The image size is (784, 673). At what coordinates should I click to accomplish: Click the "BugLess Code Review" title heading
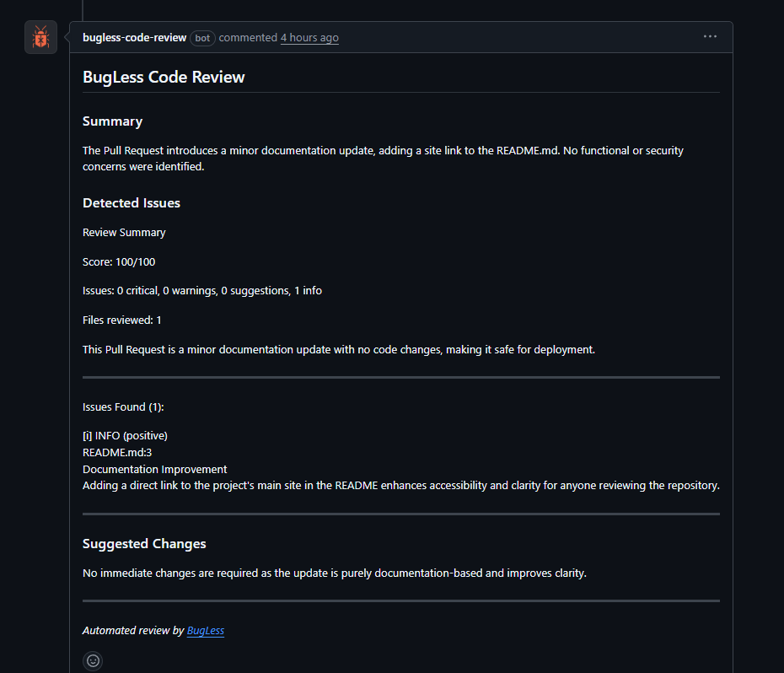(x=164, y=77)
